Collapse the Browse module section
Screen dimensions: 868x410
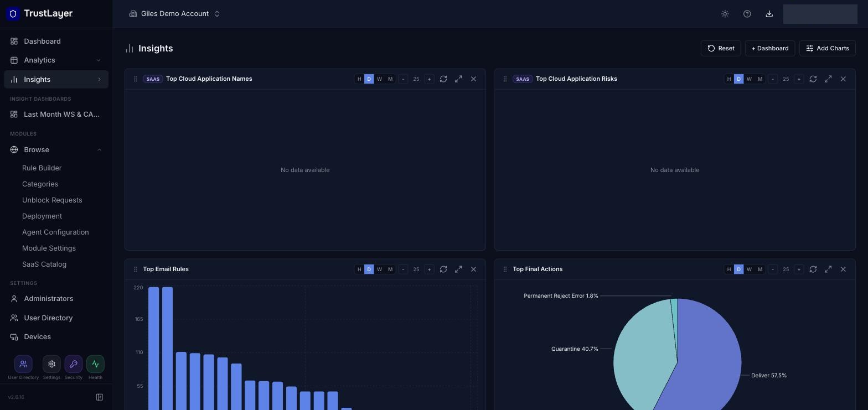[99, 150]
